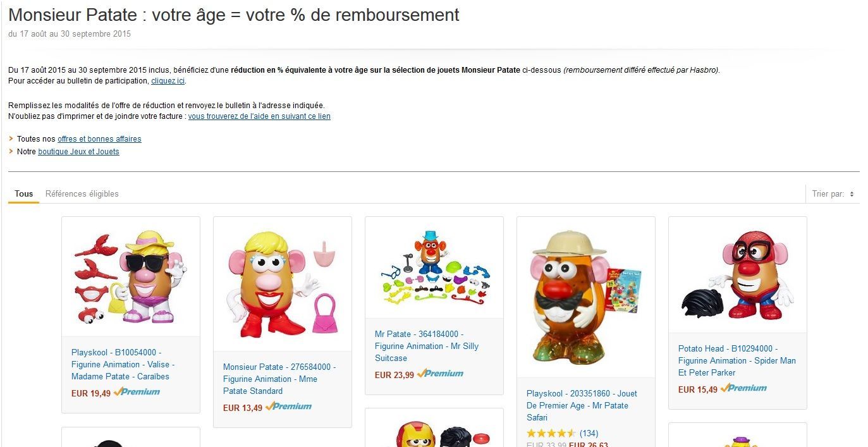Click 'vous trouverez de l'aide' invoice link
868x447 pixels.
(x=259, y=116)
